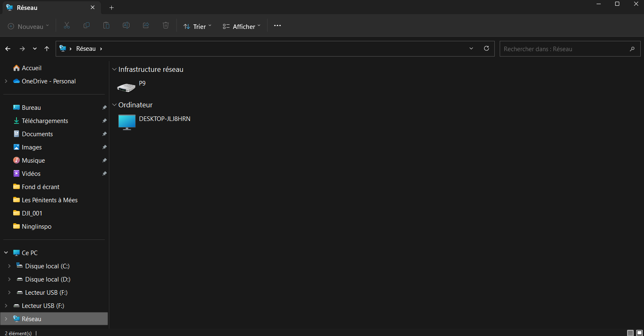This screenshot has height=336, width=644.
Task: Open the more options ellipsis menu
Action: coord(277,26)
